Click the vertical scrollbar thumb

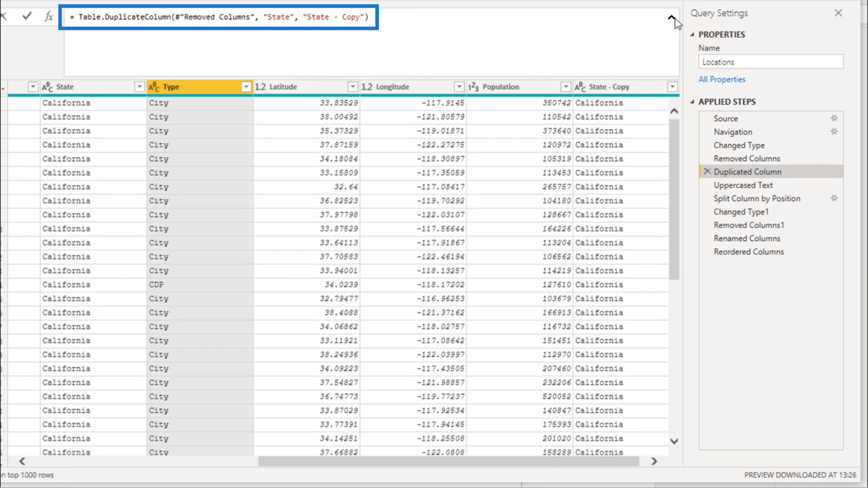click(674, 200)
